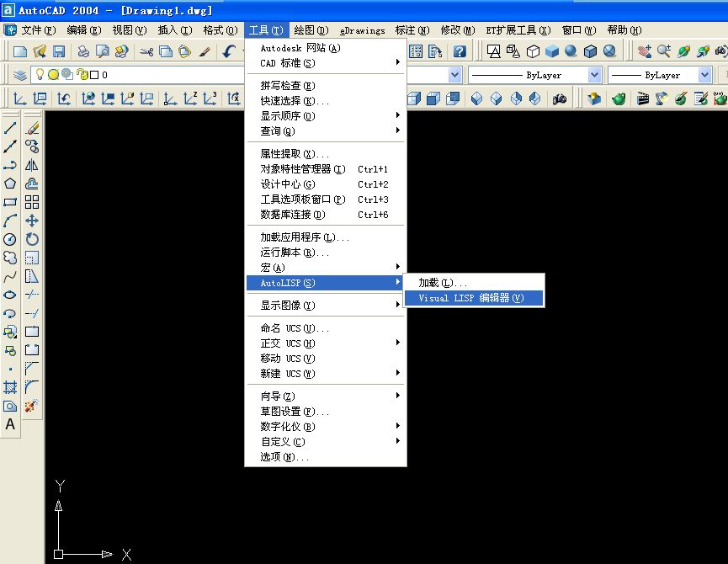This screenshot has height=564, width=728.
Task: Choose the Array modify tool
Action: (32, 202)
